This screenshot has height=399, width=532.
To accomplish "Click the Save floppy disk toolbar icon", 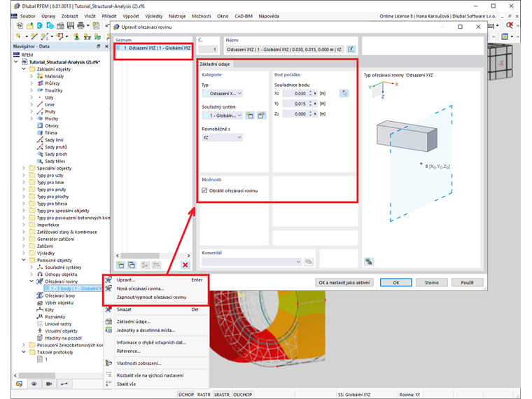I will (x=70, y=25).
